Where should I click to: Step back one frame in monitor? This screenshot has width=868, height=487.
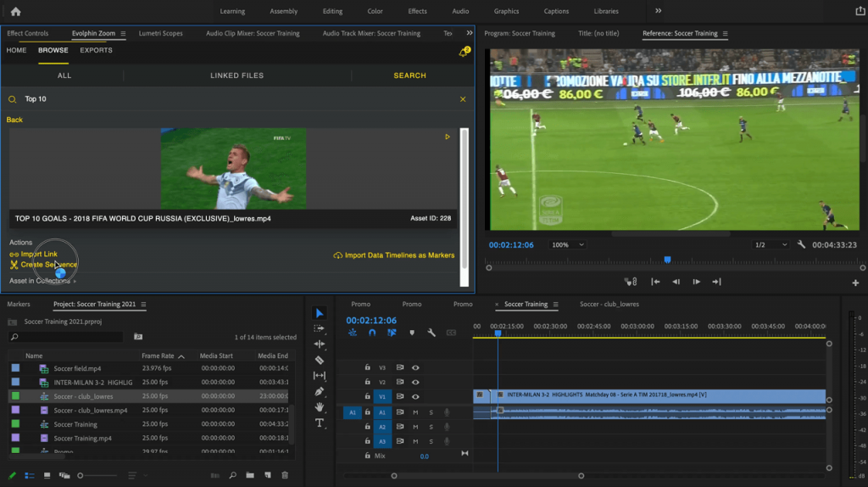[676, 282]
